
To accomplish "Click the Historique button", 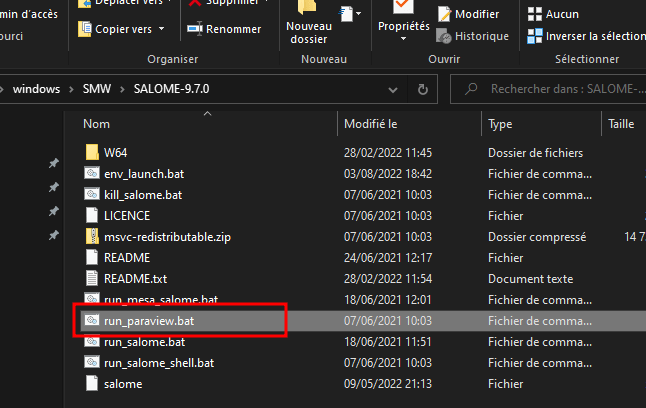I will click(473, 36).
